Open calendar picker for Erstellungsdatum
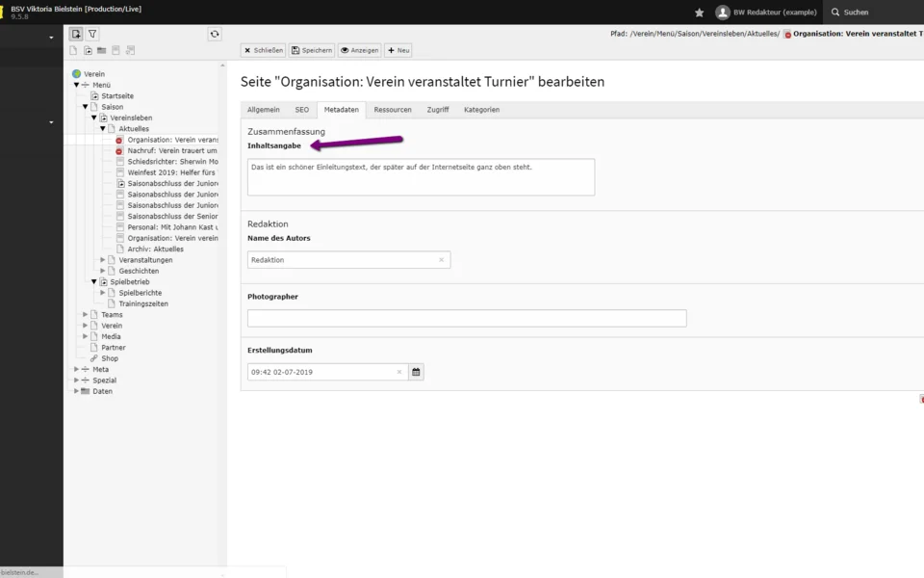Viewport: 924px width, 578px height. pyautogui.click(x=416, y=372)
